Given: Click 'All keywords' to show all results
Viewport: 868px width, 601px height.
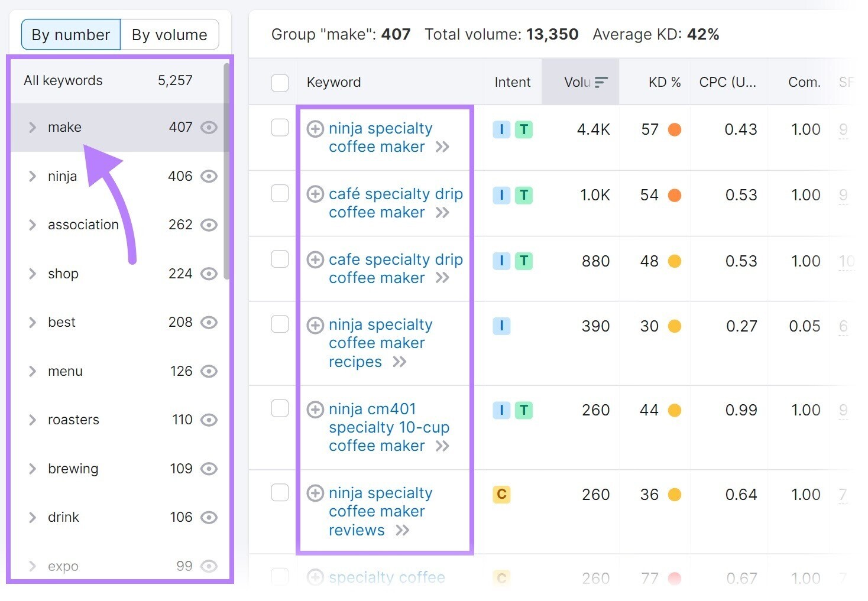Looking at the screenshot, I should pos(63,80).
